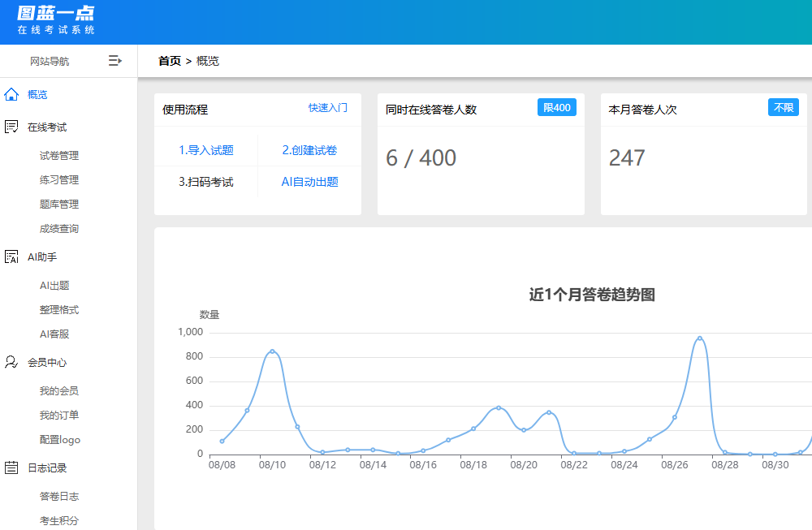Expand the 在线考试 menu group
Image resolution: width=812 pixels, height=530 pixels.
coord(47,127)
